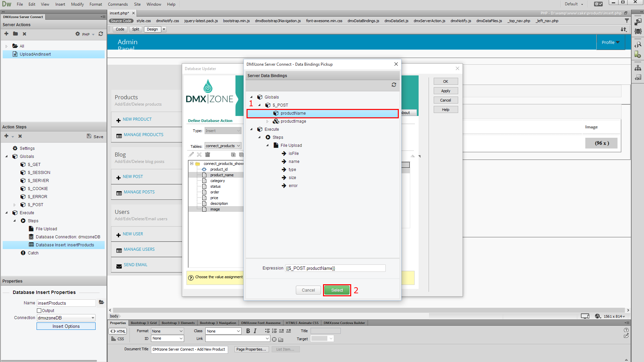The width and height of the screenshot is (644, 362).
Task: Open dmxServerAction.js related file
Action: tap(429, 21)
